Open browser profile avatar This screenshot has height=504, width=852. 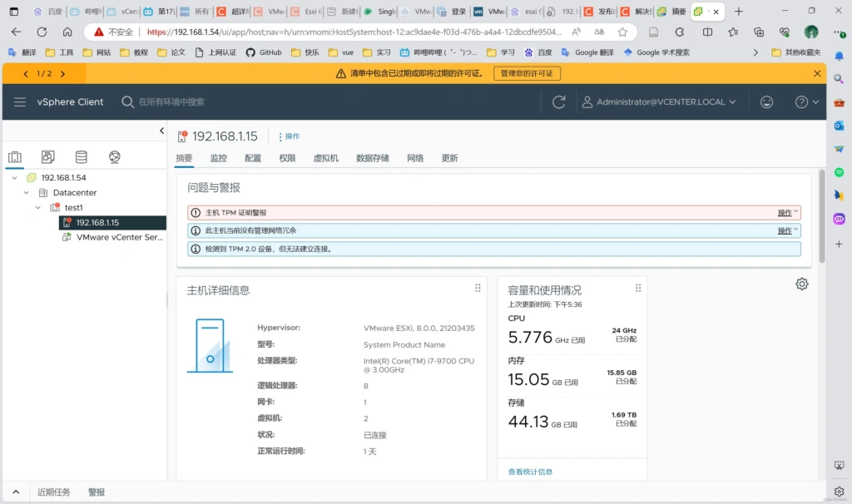pyautogui.click(x=811, y=32)
